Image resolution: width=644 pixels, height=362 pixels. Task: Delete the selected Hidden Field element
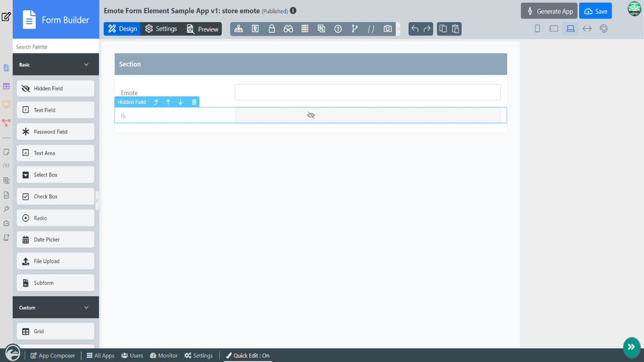click(x=194, y=102)
